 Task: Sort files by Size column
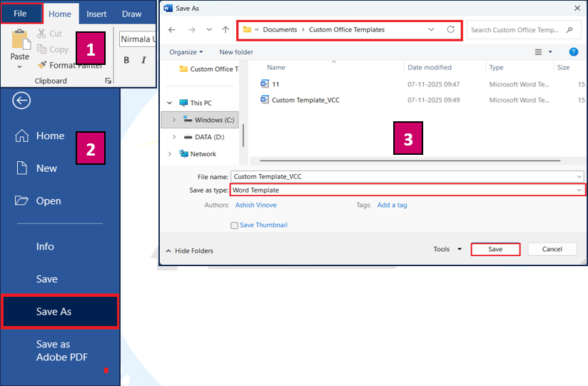tap(563, 68)
